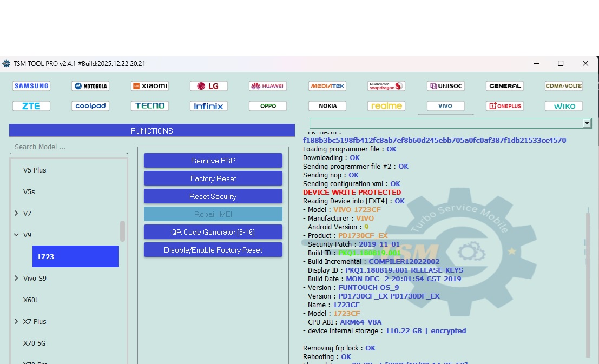The image size is (599, 364).
Task: Expand the V7 model tree node
Action: click(16, 214)
